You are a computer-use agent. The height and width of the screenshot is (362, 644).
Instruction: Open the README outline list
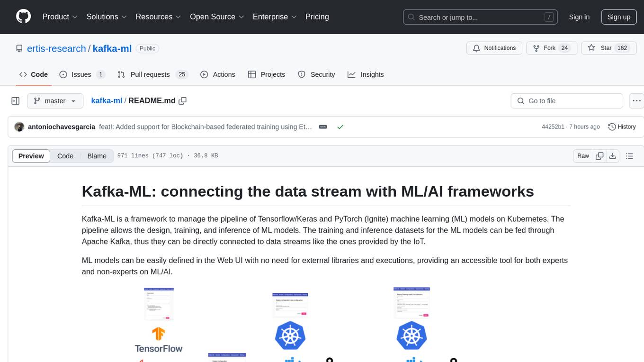(629, 156)
